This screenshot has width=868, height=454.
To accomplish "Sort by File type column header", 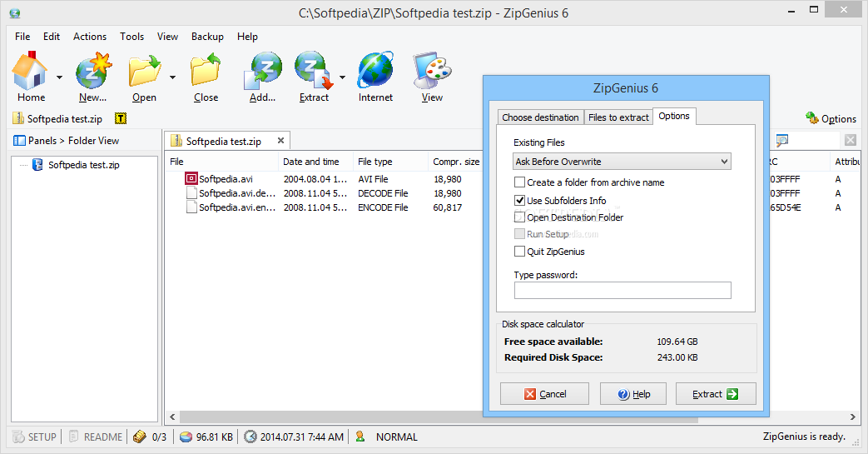I will [x=390, y=162].
